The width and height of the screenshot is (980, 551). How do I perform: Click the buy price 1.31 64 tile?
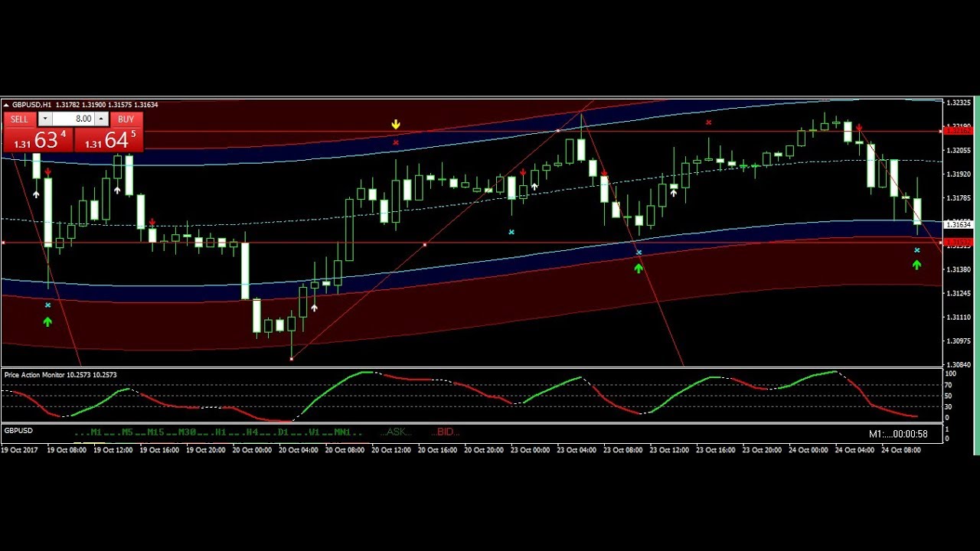(x=109, y=139)
